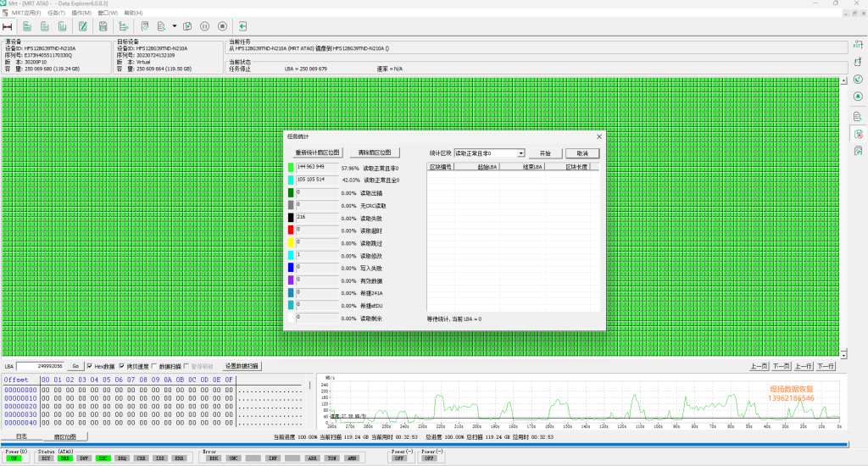Image resolution: width=868 pixels, height=466 pixels.
Task: Open the 任务(T) menu
Action: 56,13
